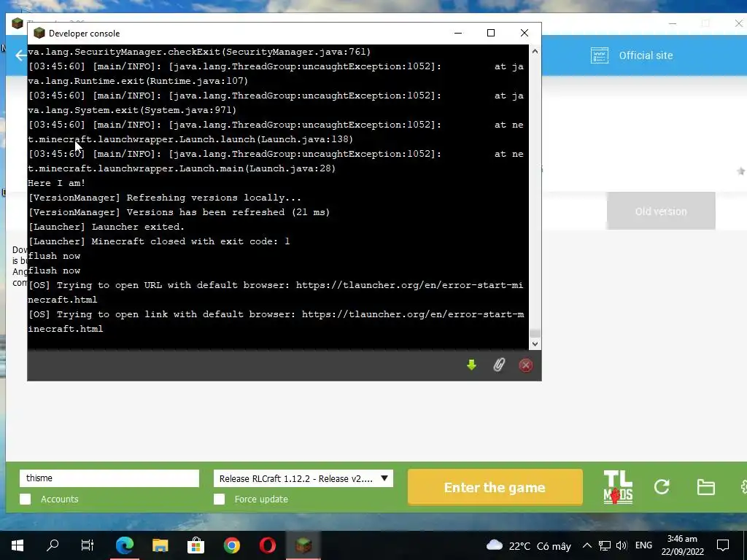Click the line 'Here I am!' in console
Screen dimensions: 747x560
coord(57,183)
